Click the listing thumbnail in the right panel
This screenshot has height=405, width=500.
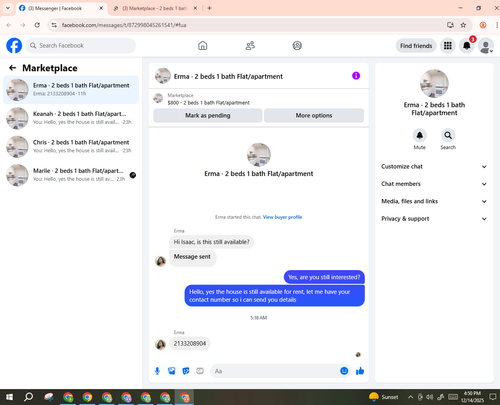(434, 83)
